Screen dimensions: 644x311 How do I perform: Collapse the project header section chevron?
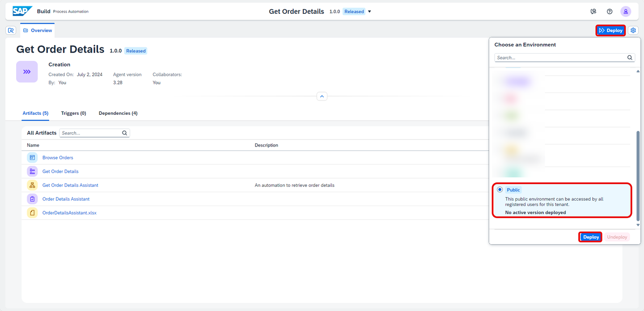322,96
